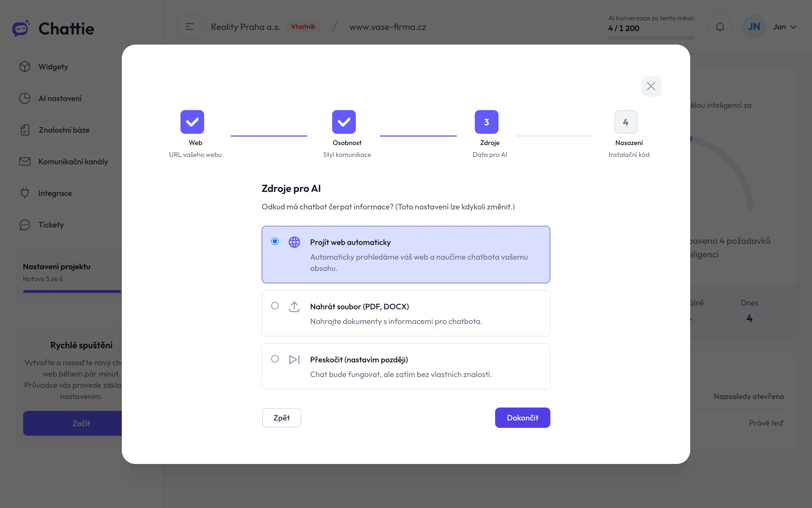Click the Komunikační kanály envelope icon
This screenshot has width=812, height=508.
(x=25, y=161)
